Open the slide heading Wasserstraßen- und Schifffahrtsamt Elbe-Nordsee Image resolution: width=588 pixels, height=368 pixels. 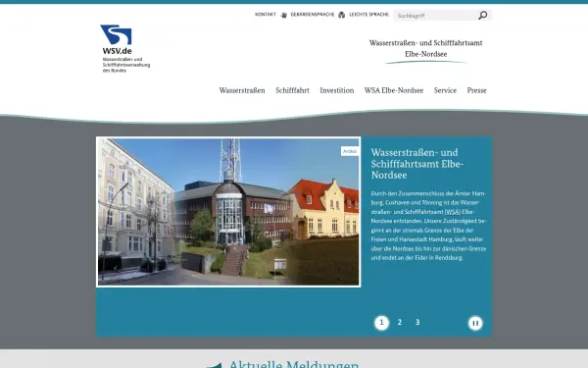(x=417, y=164)
